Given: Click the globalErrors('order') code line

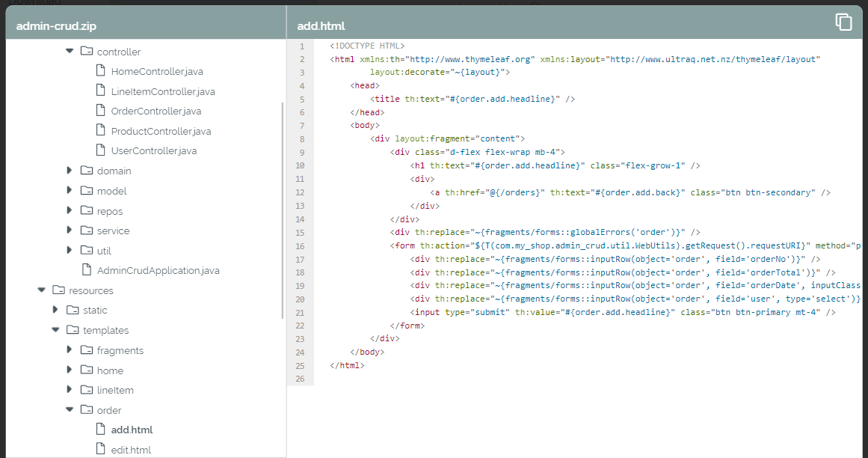Looking at the screenshot, I should point(545,233).
